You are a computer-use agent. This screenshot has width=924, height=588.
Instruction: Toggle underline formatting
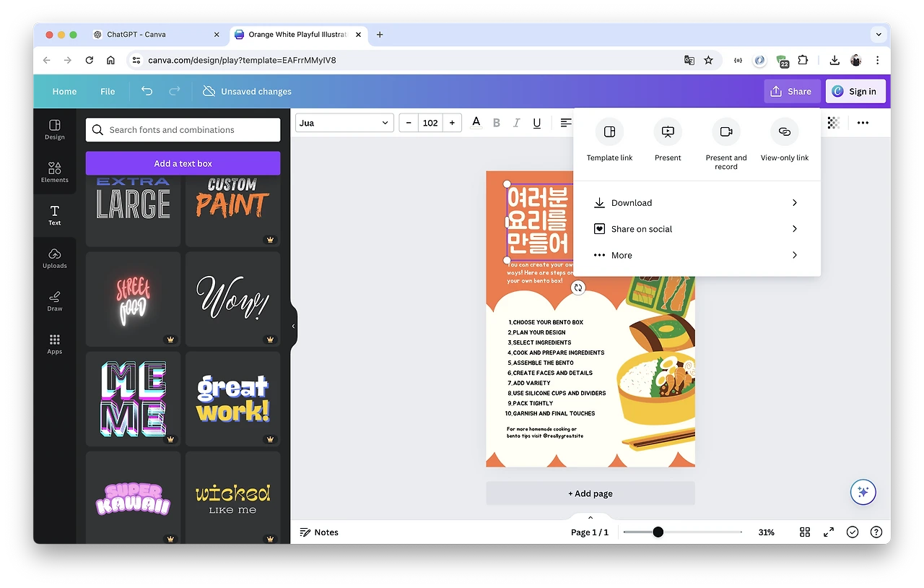coord(536,123)
